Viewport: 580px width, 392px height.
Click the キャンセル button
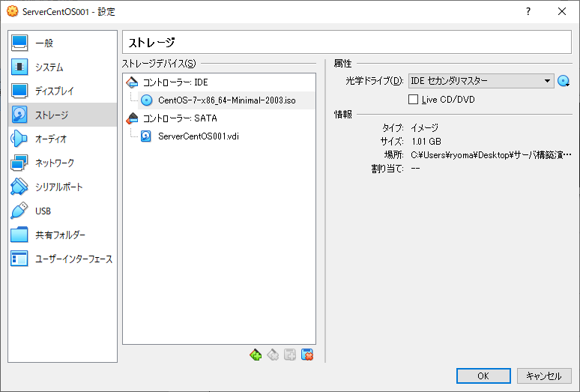click(x=544, y=376)
